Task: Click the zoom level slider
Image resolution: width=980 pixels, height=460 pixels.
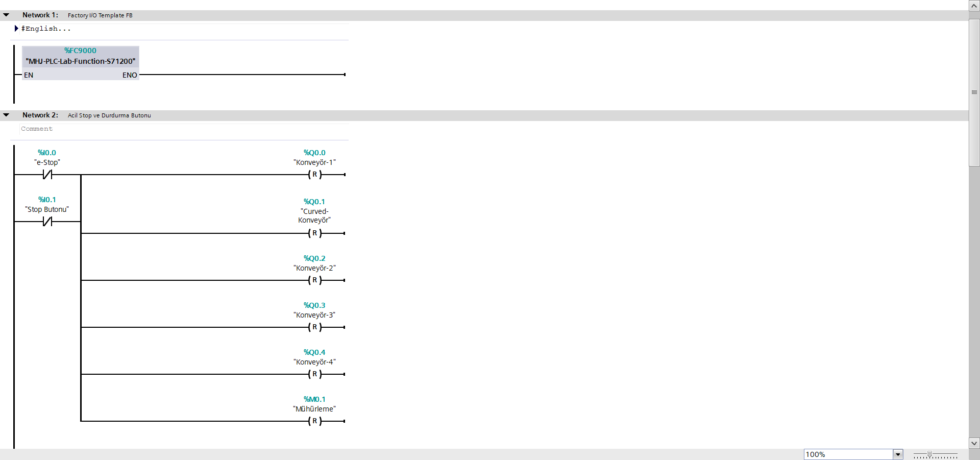Action: tap(930, 454)
